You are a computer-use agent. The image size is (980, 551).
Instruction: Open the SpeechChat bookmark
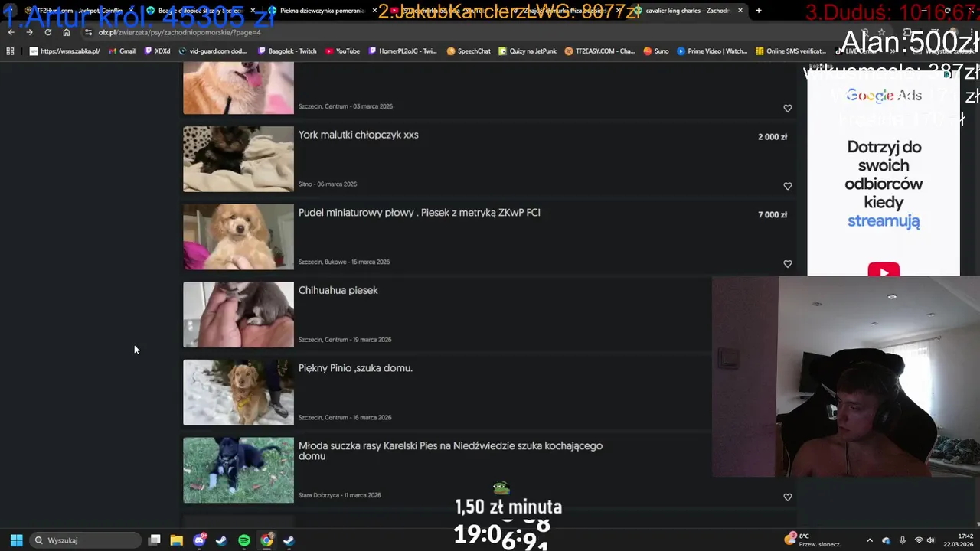(x=469, y=51)
